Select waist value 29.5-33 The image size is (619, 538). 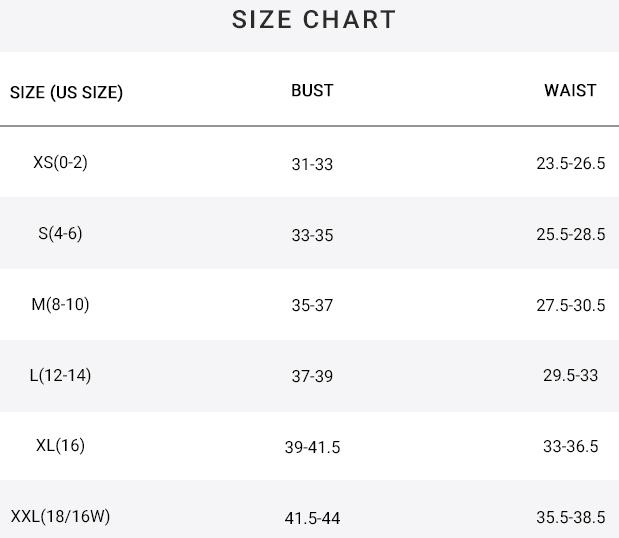coord(570,377)
